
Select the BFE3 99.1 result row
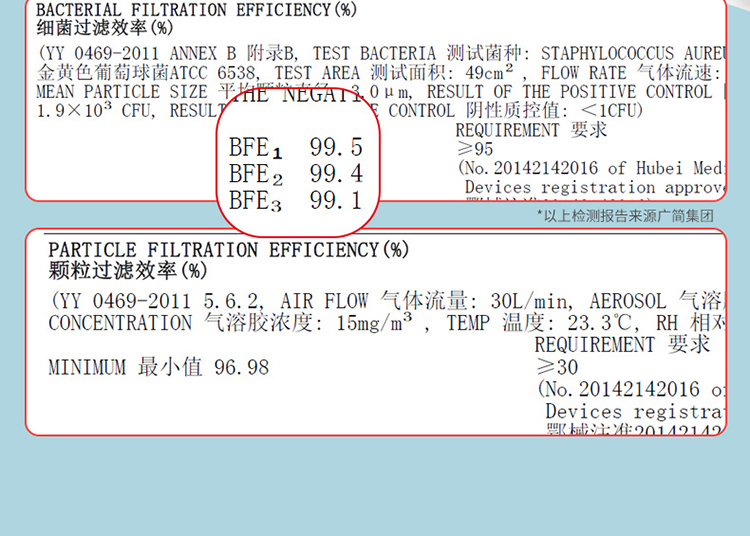pyautogui.click(x=295, y=200)
